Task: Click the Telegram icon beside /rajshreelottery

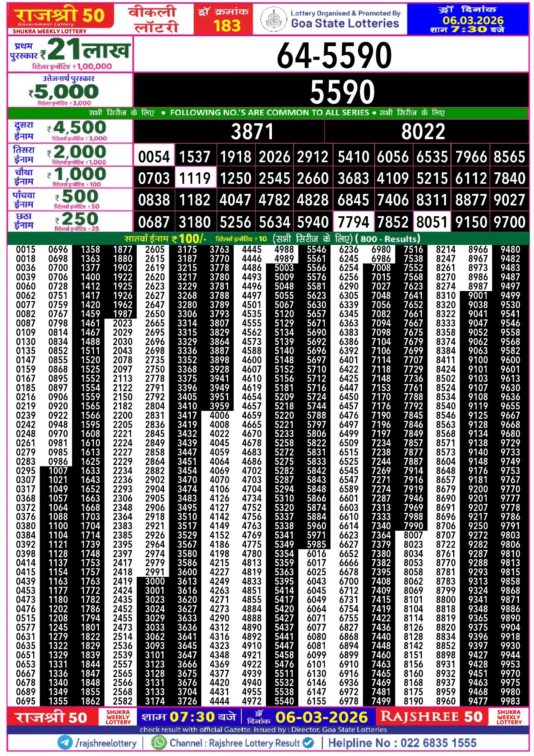Action: click(65, 742)
